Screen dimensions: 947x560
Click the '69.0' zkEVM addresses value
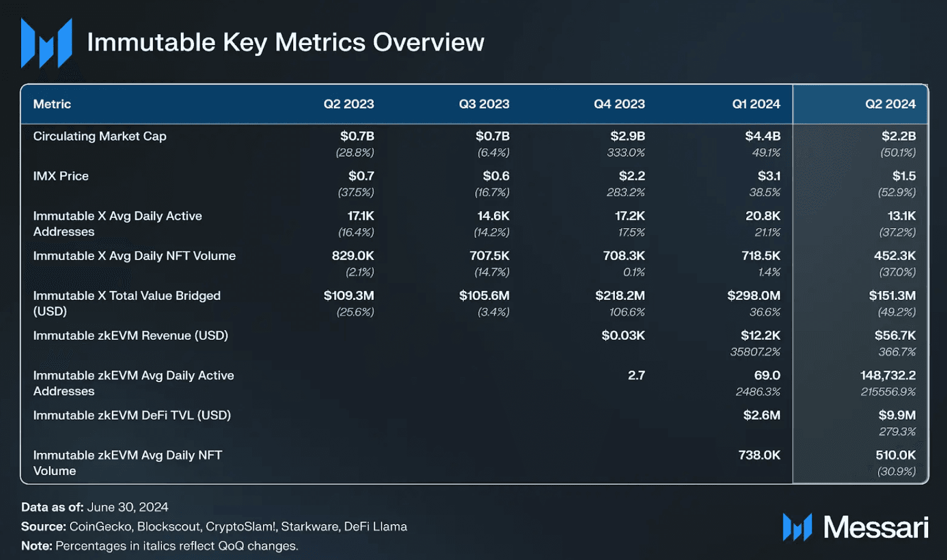click(x=767, y=375)
